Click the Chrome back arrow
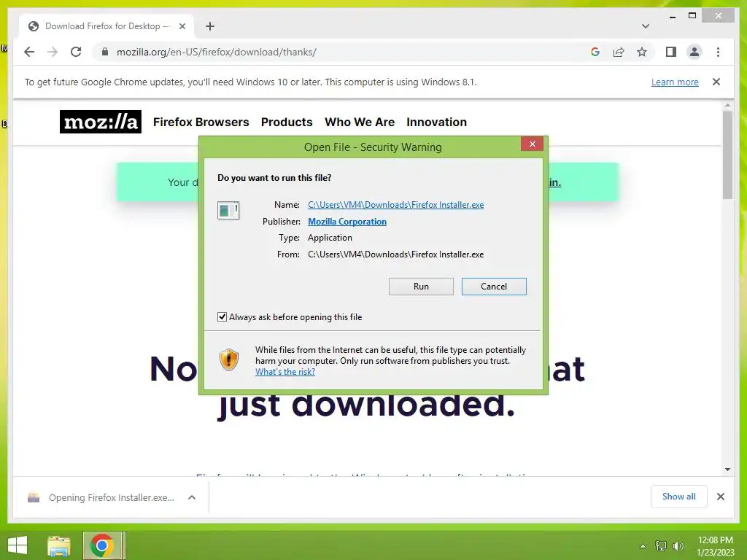 click(29, 52)
